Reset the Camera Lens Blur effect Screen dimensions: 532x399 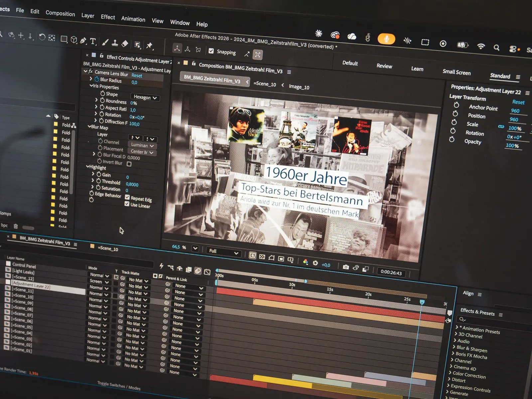click(x=137, y=75)
